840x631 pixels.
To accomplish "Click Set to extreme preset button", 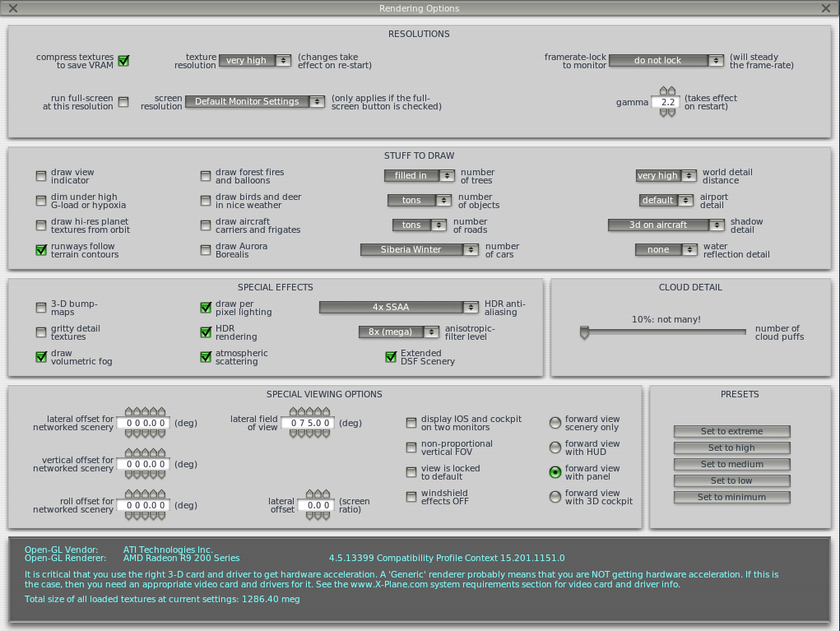I will click(731, 431).
